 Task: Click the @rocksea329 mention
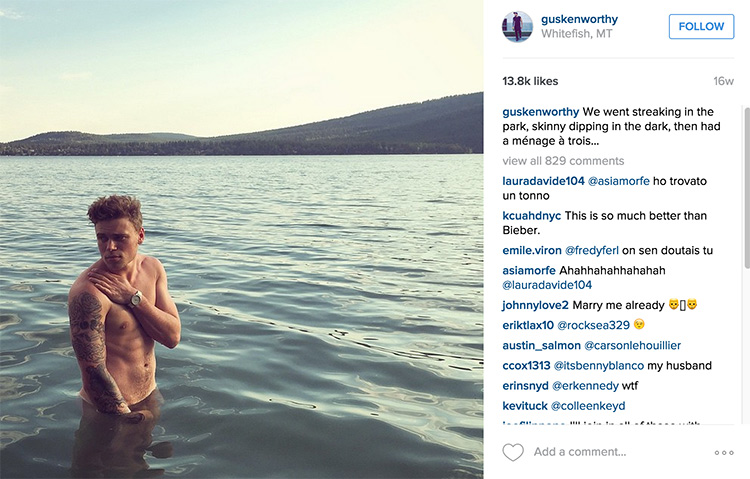593,325
